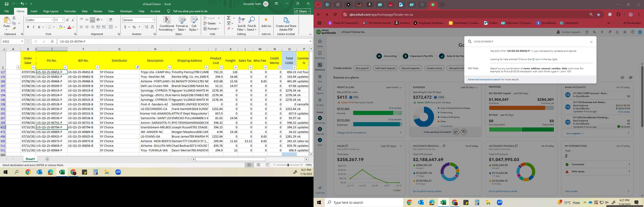Switch to Page Layout view in status bar
The height and width of the screenshot is (207, 644).
(x=258, y=165)
